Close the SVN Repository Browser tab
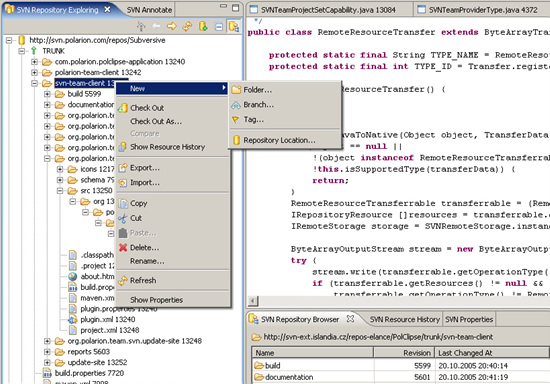This screenshot has height=384, width=550. click(x=350, y=319)
